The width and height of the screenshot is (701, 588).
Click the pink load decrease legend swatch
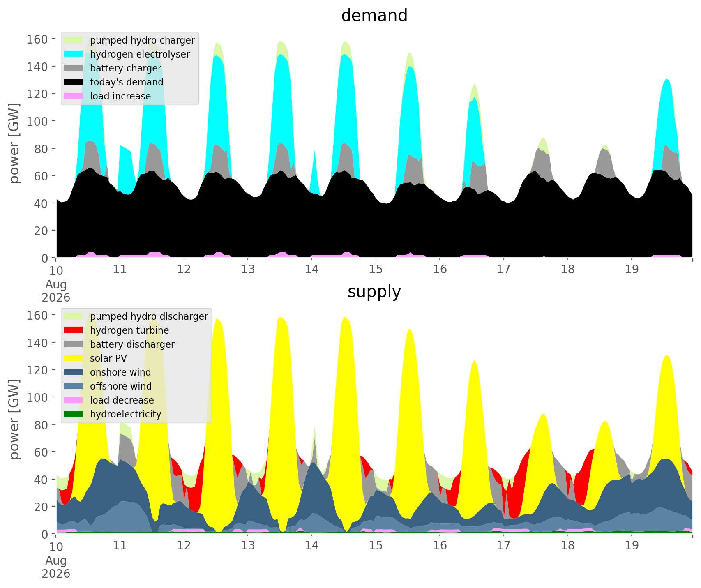(74, 400)
